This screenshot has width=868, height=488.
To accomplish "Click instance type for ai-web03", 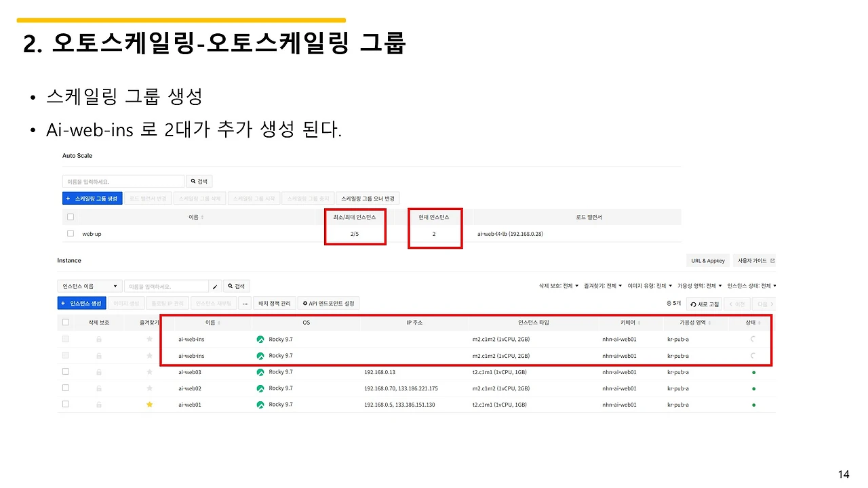I will pos(500,372).
